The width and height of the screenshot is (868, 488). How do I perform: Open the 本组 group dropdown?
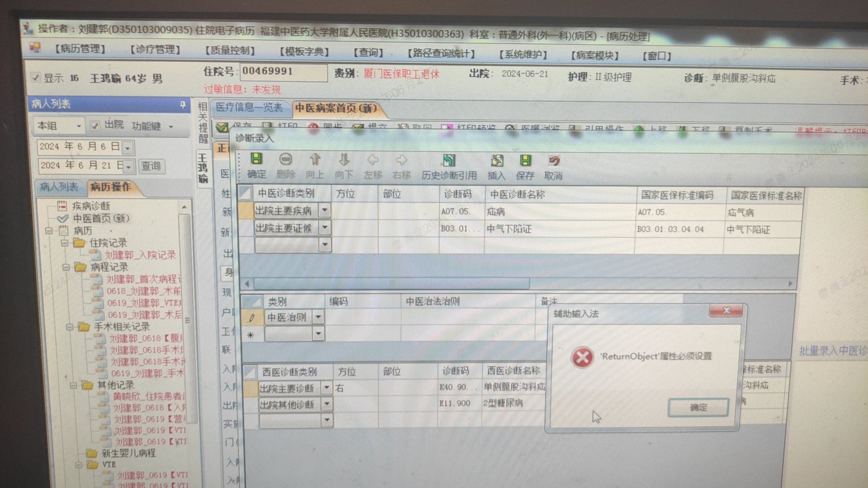point(79,126)
